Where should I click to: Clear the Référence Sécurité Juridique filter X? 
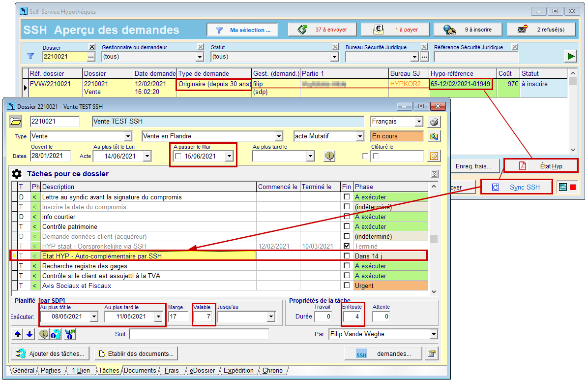pos(515,47)
